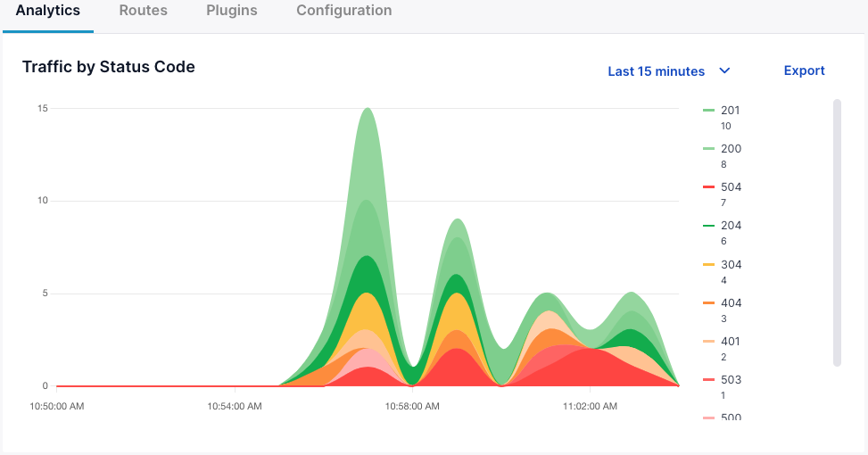
Task: Open the Routes tab
Action: click(144, 11)
